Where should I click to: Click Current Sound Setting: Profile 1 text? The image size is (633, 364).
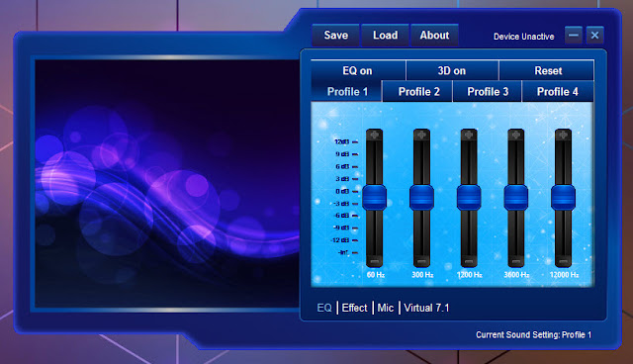[533, 334]
